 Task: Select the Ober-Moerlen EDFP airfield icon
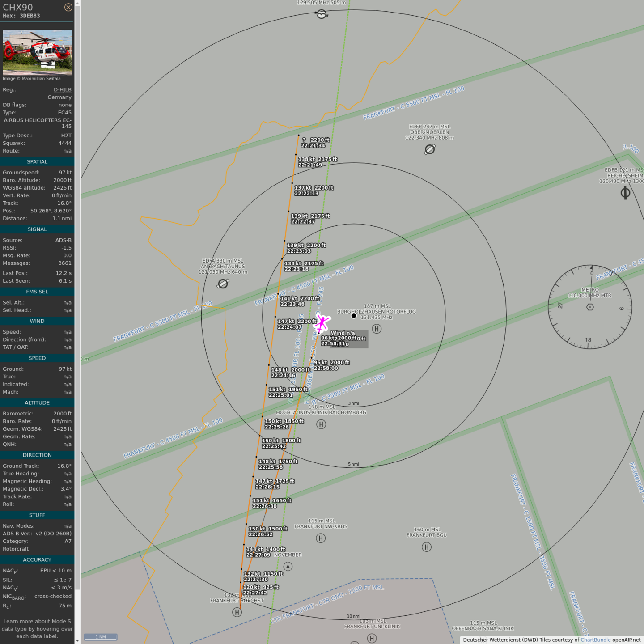pyautogui.click(x=430, y=149)
